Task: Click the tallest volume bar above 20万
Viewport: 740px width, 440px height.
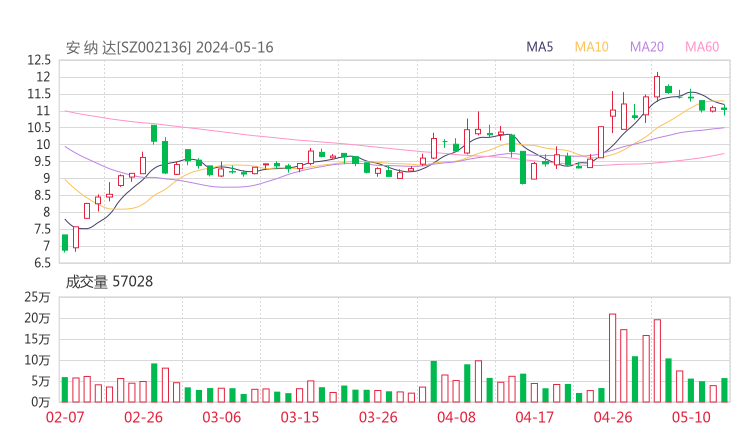Action: [612, 357]
